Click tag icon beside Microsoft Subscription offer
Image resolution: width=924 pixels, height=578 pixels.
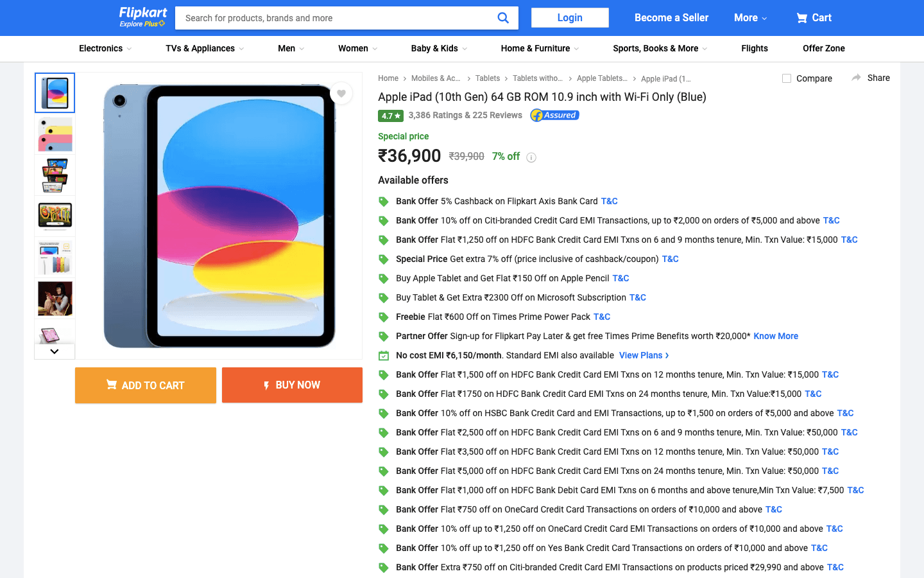[x=384, y=298]
